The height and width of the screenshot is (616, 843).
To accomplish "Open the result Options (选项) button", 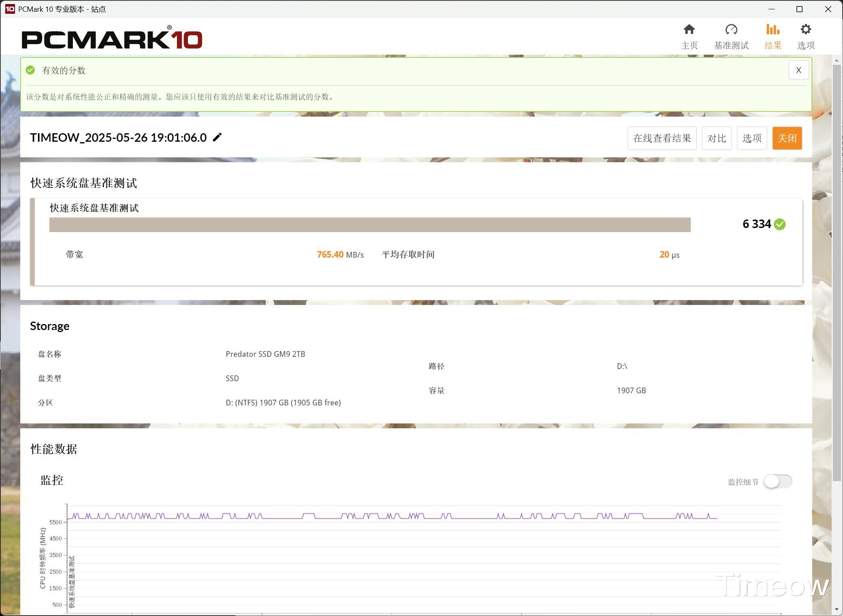I will coord(751,138).
